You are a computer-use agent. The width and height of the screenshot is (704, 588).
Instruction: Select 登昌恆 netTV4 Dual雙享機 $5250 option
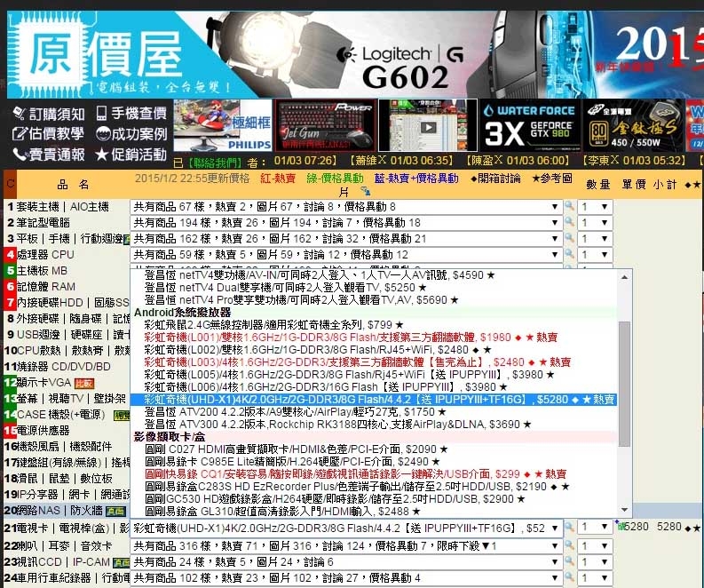285,288
